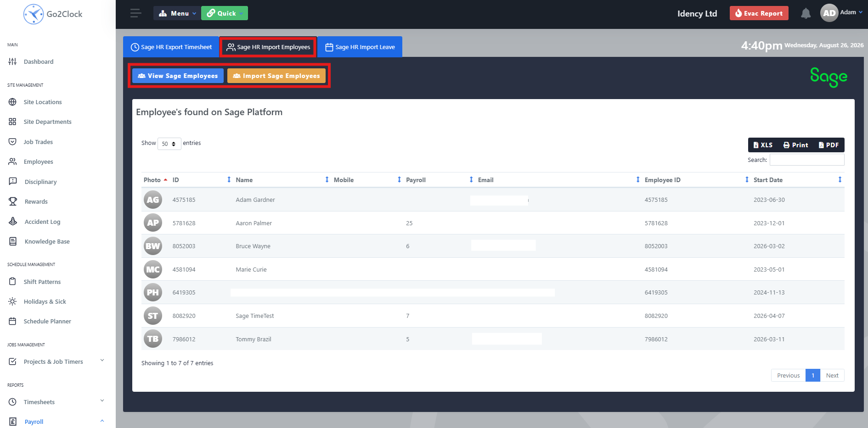The image size is (868, 428).
Task: Open the notifications bell
Action: [806, 13]
